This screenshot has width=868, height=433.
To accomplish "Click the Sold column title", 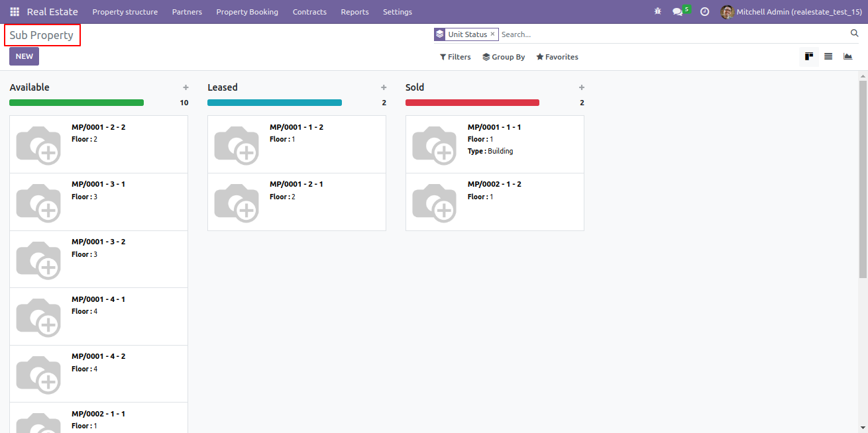I will [415, 87].
